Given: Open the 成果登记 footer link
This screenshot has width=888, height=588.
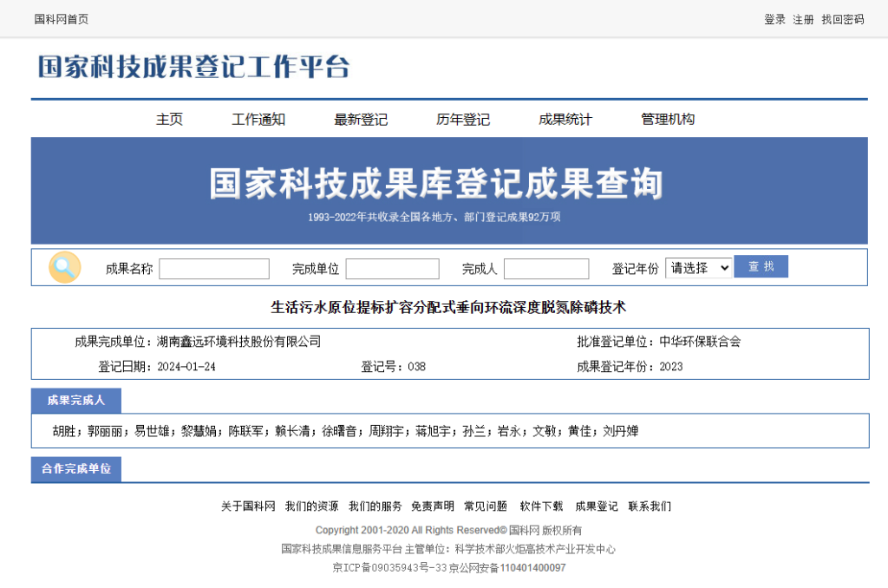Looking at the screenshot, I should (597, 506).
